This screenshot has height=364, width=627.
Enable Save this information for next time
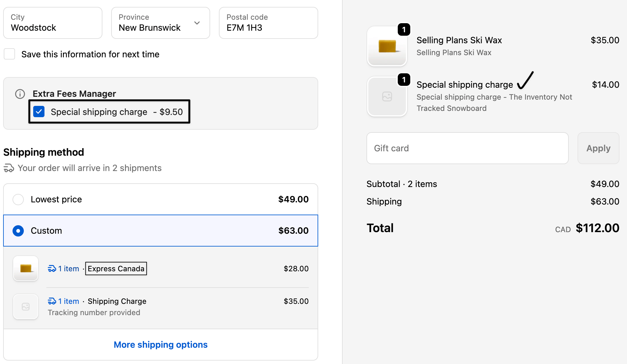click(x=9, y=54)
